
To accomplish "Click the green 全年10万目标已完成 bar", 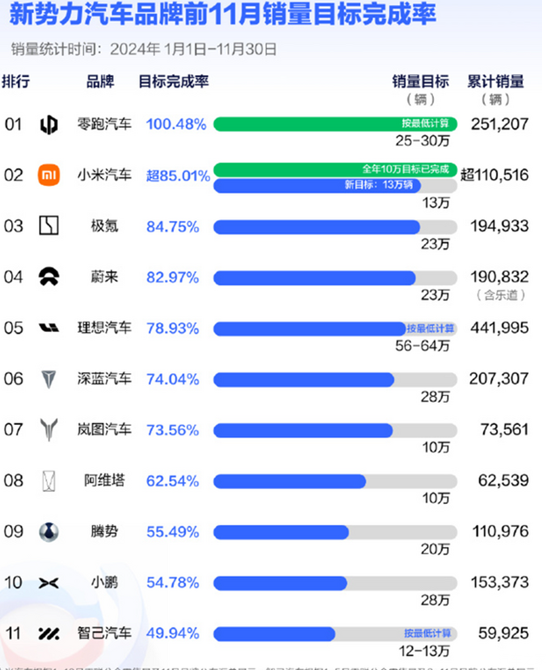I will 335,170.
